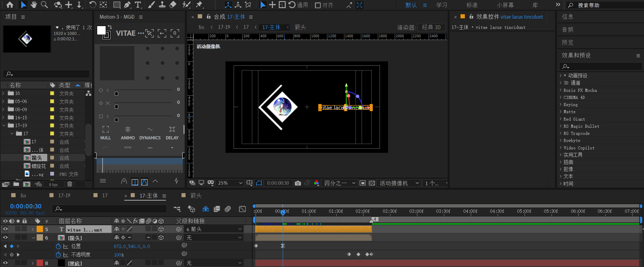Toggle the 不透明度 property stopwatch
Screen dimensions: 644x267
58,254
